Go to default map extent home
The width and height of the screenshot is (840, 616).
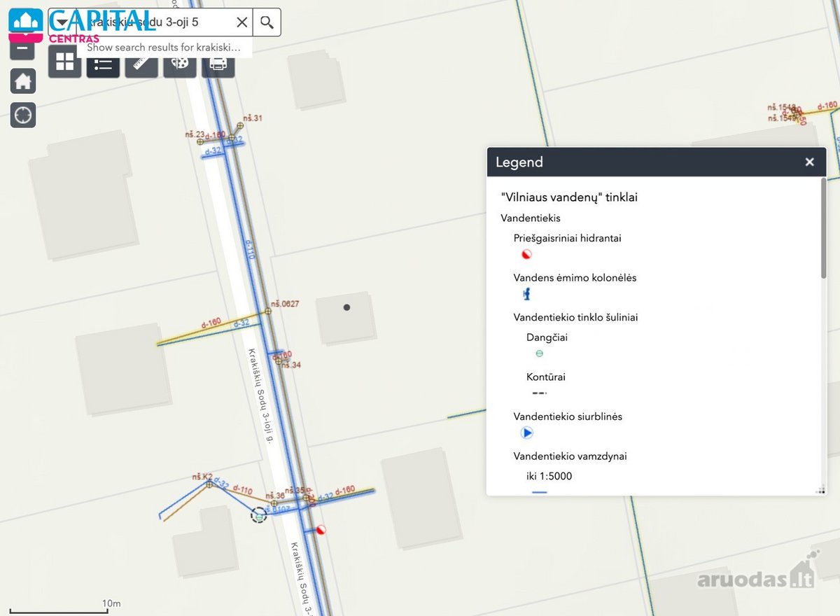click(23, 82)
